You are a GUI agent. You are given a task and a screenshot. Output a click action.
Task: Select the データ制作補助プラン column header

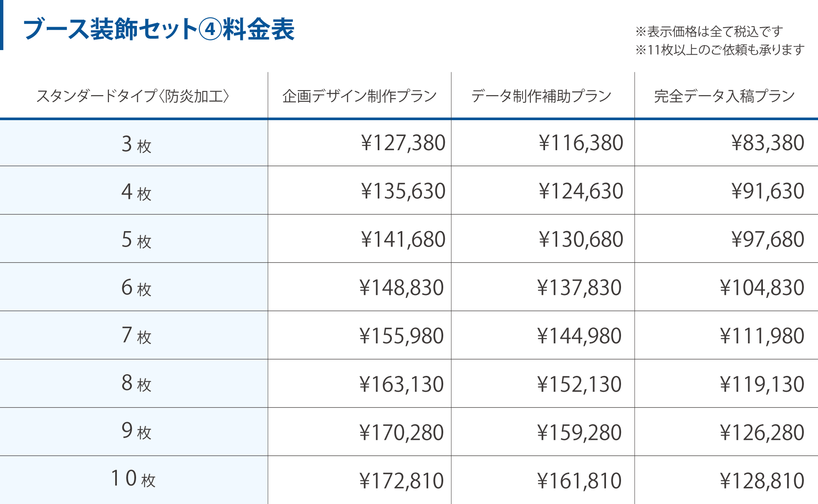coord(541,96)
